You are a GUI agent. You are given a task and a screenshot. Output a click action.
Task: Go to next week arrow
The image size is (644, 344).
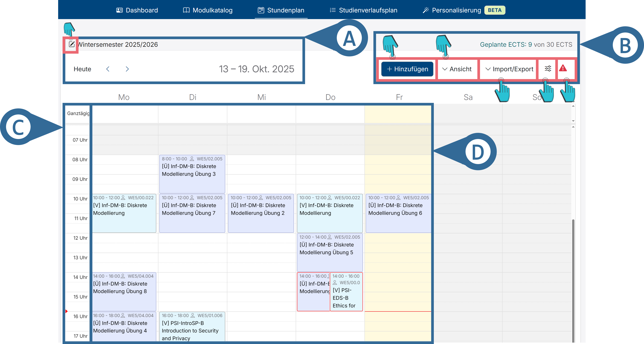point(127,69)
